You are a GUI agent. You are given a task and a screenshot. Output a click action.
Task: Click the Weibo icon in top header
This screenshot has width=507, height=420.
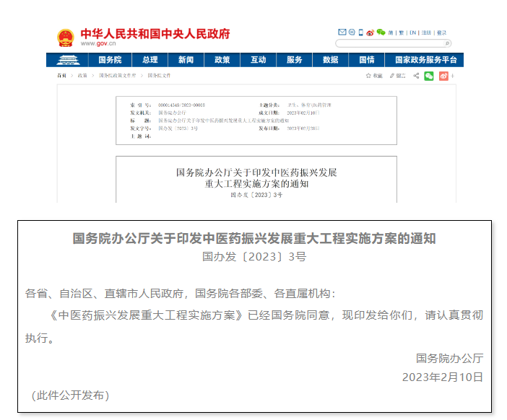point(370,32)
